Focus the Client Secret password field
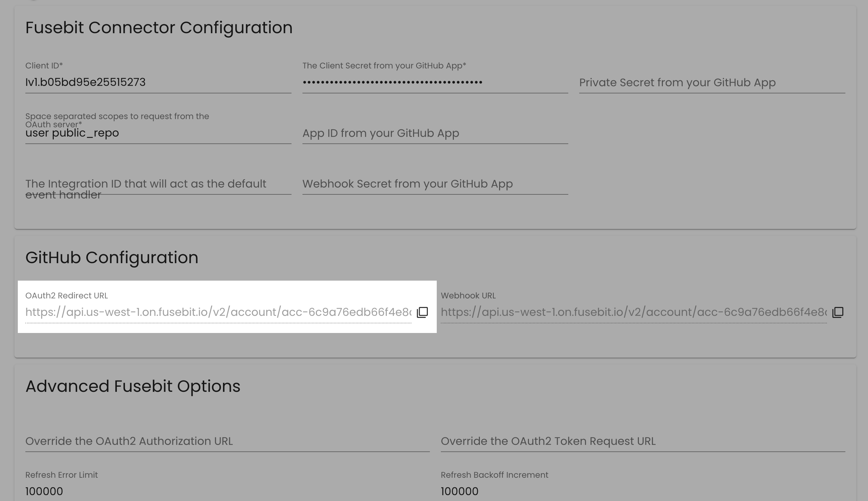The height and width of the screenshot is (501, 868). pyautogui.click(x=435, y=82)
